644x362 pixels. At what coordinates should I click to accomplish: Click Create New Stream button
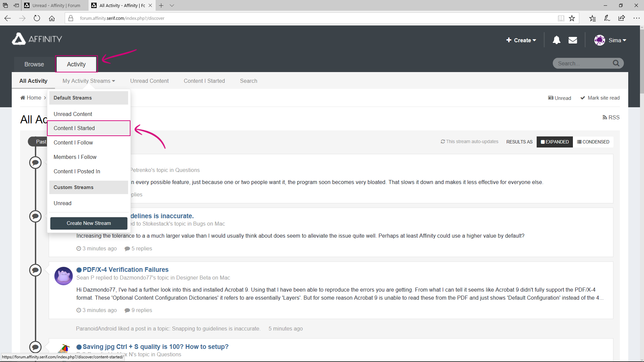[89, 223]
